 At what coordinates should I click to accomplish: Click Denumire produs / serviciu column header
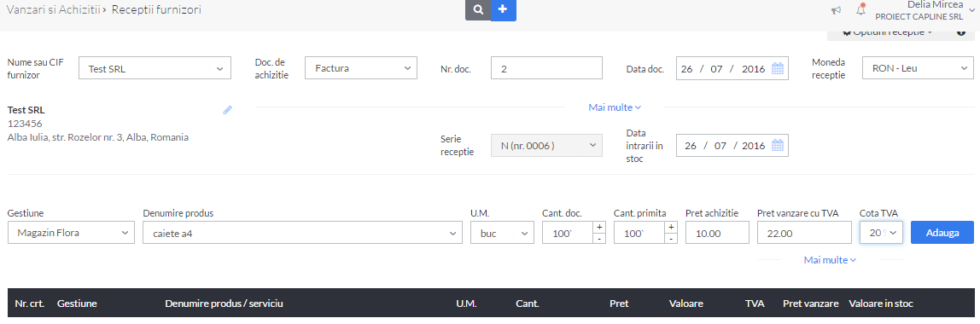point(225,304)
